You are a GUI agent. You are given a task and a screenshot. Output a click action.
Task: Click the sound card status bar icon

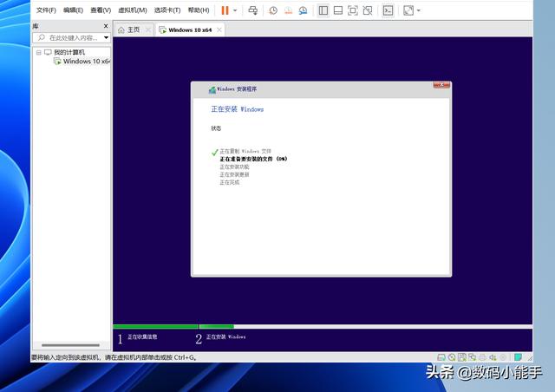(x=493, y=357)
